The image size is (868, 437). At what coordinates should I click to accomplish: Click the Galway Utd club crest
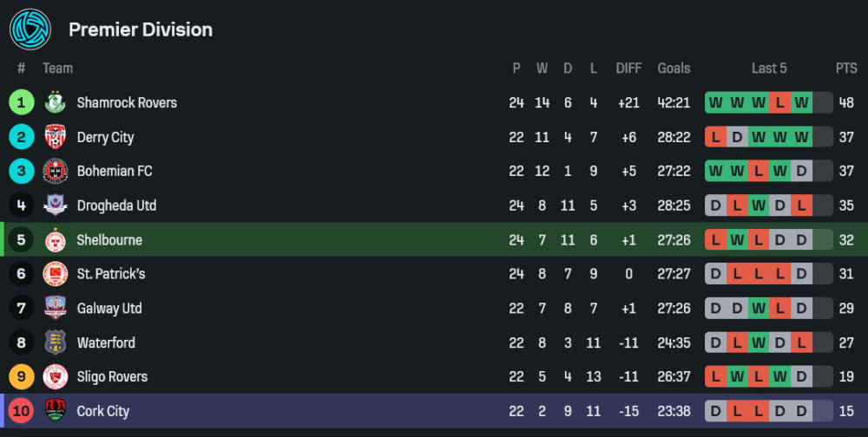(x=56, y=309)
